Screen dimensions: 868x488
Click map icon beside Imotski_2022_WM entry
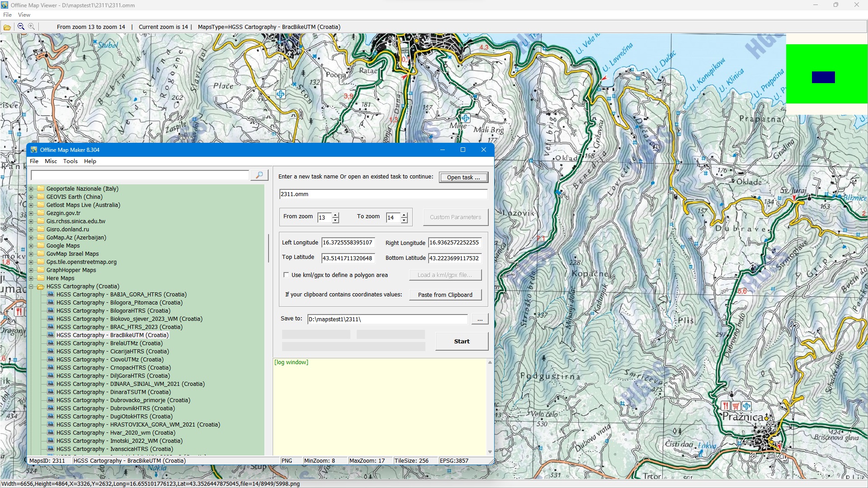coord(51,441)
